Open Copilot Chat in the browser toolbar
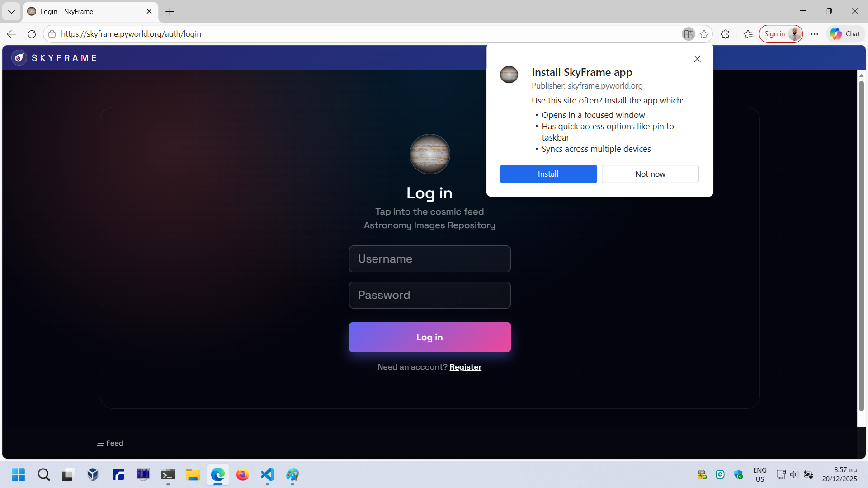The height and width of the screenshot is (488, 868). [x=844, y=34]
